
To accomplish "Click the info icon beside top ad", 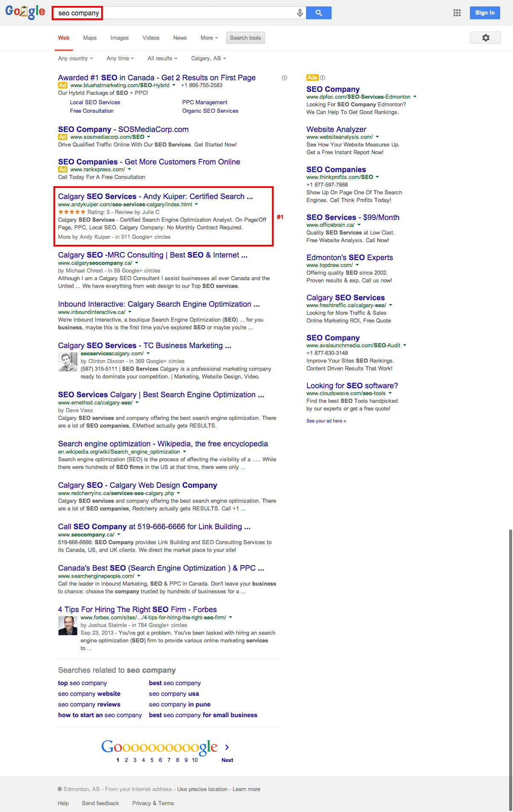I will click(x=285, y=78).
